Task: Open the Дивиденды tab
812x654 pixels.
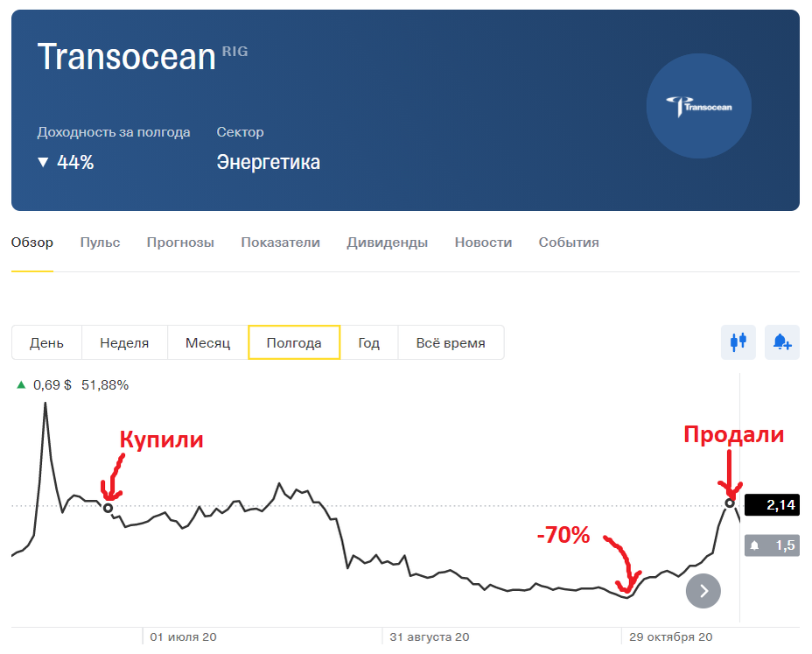Action: (388, 243)
